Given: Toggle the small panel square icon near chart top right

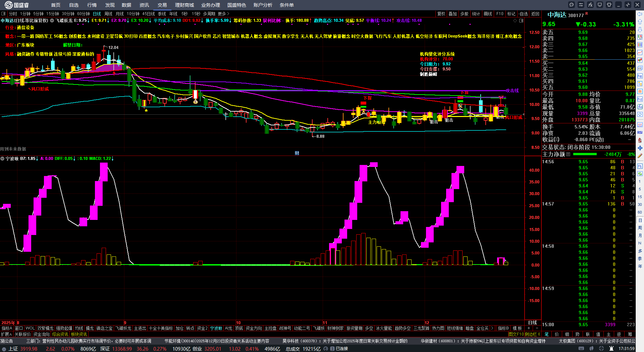Looking at the screenshot, I should (x=521, y=20).
